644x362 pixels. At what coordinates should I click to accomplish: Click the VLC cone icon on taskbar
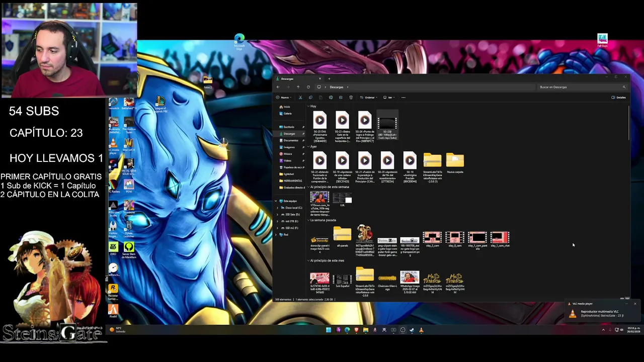point(421,330)
